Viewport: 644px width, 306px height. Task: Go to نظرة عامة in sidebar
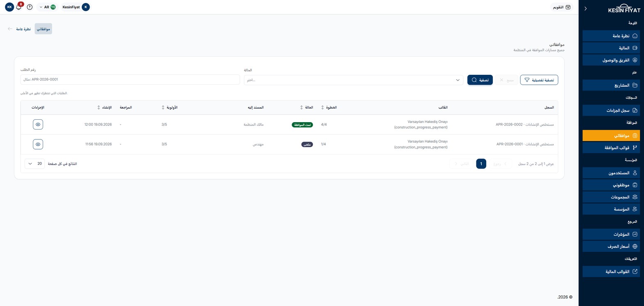tap(611, 36)
